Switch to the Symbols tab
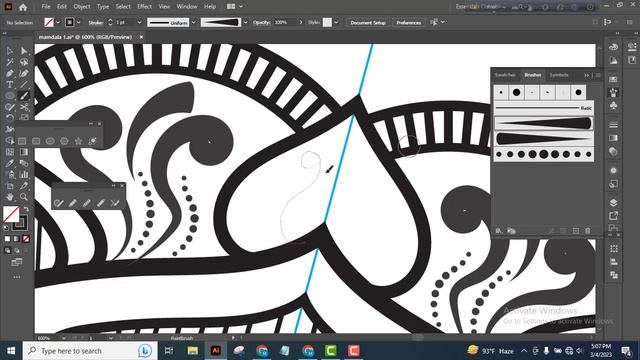 [x=559, y=75]
